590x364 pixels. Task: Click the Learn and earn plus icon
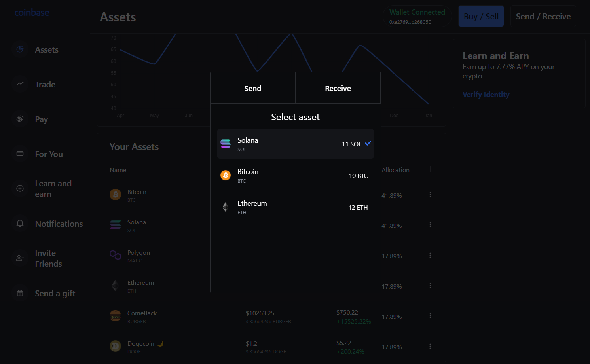[20, 188]
